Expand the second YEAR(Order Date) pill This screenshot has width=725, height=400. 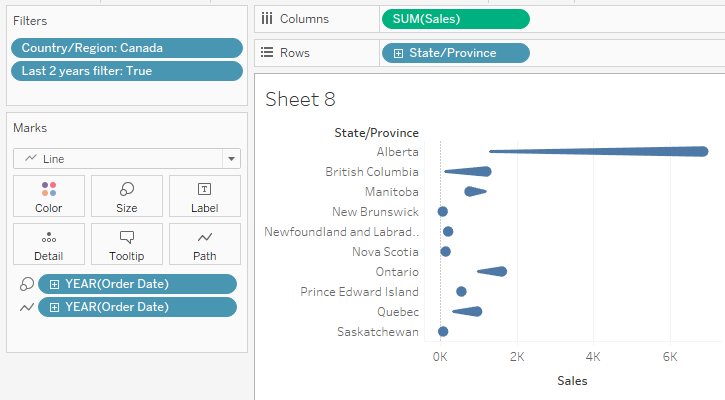pos(54,307)
